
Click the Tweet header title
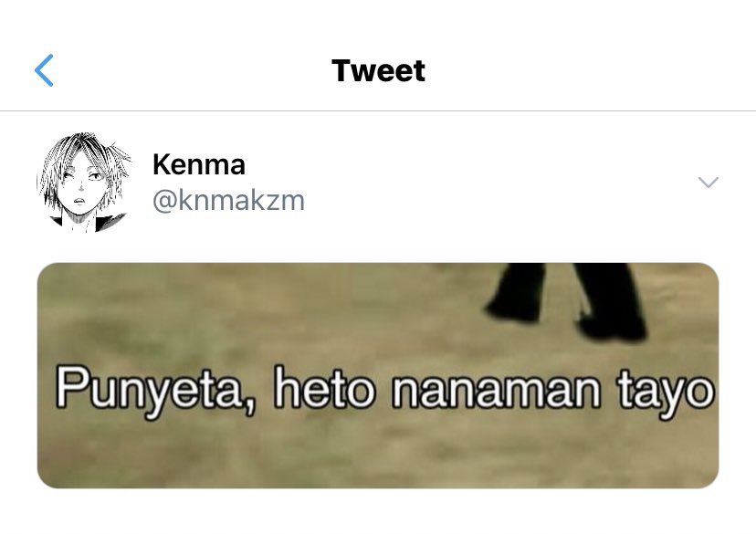point(379,71)
